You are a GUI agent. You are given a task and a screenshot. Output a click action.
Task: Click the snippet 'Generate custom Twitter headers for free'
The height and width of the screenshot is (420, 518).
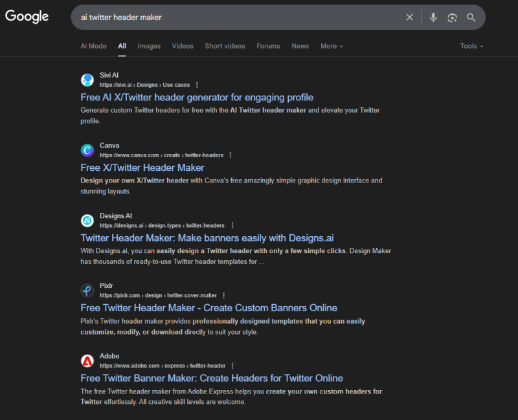click(230, 116)
